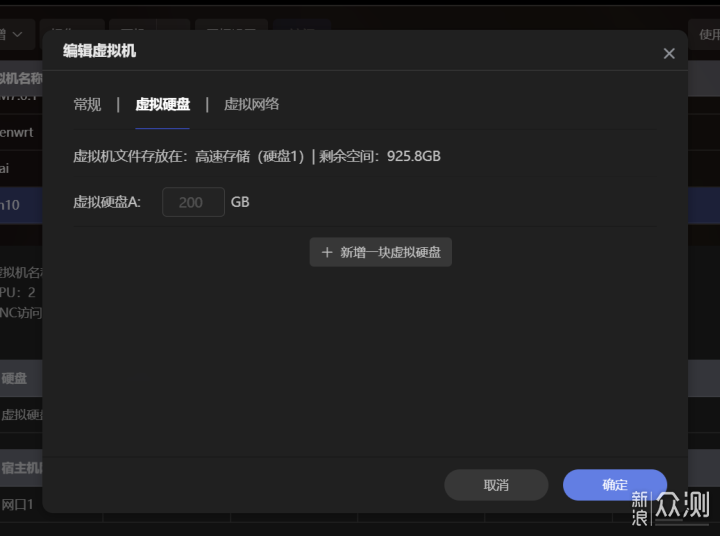
Task: Select the VM row ending in 'ai'
Action: click(8, 168)
